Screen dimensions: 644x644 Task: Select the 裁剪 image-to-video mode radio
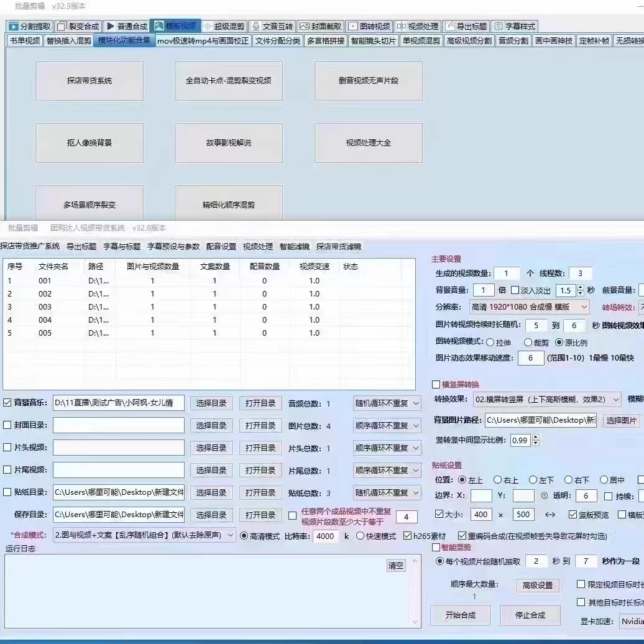click(528, 342)
